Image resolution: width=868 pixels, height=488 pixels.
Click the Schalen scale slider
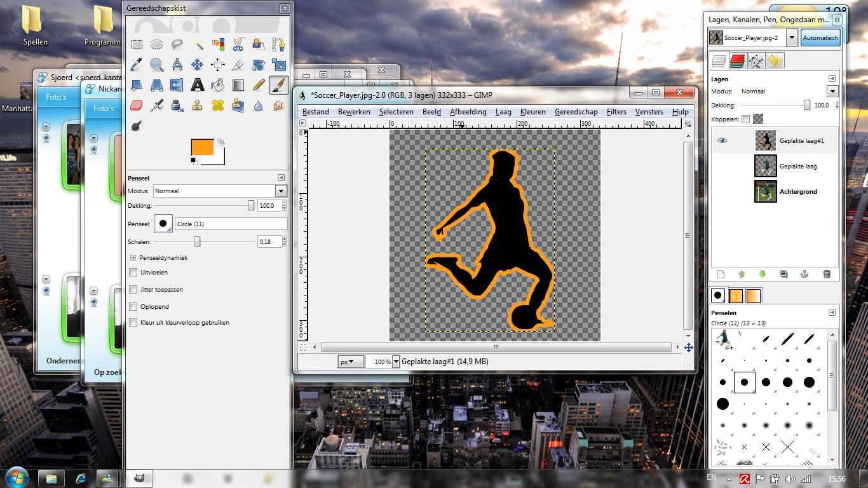(204, 241)
